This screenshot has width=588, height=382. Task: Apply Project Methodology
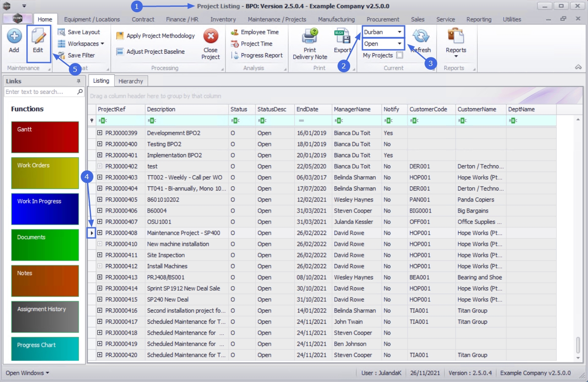click(x=155, y=36)
